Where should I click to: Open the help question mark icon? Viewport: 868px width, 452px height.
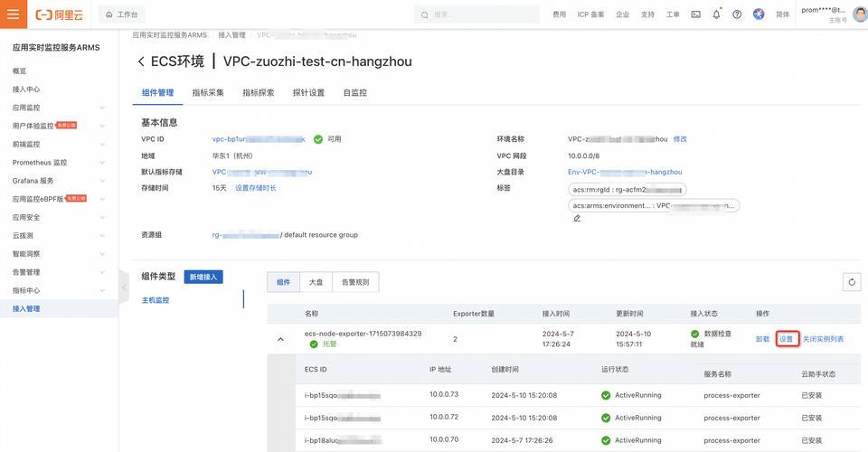pyautogui.click(x=737, y=15)
